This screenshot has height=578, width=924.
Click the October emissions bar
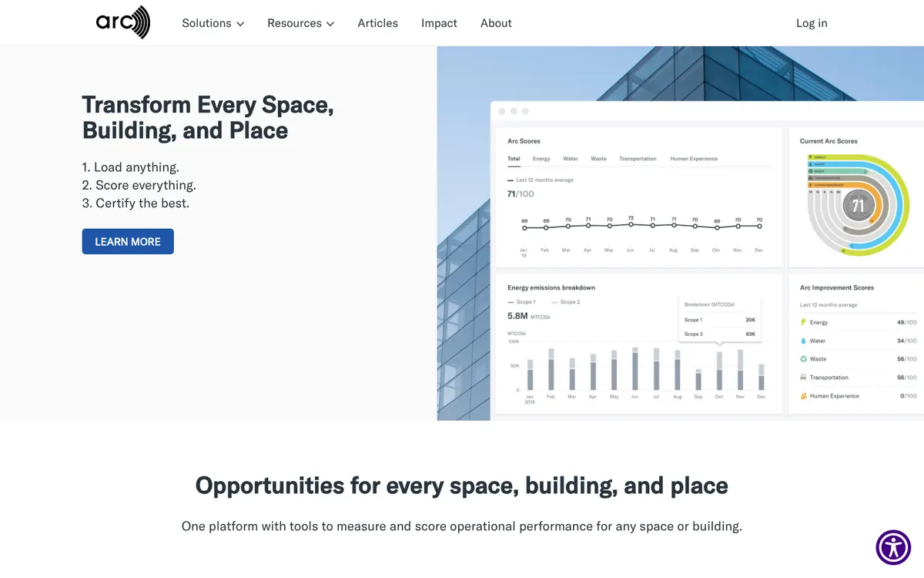(x=719, y=371)
